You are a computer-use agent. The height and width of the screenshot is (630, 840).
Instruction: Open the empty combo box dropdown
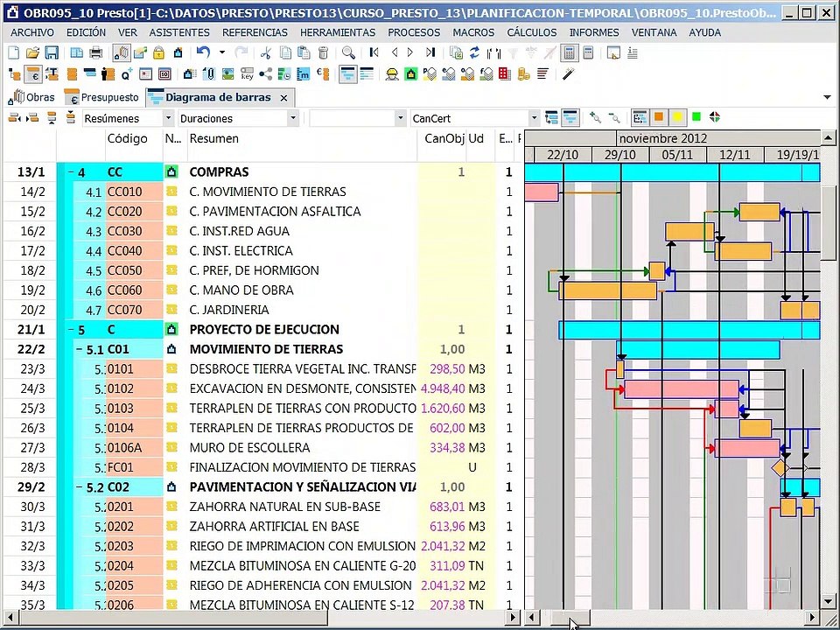(400, 118)
